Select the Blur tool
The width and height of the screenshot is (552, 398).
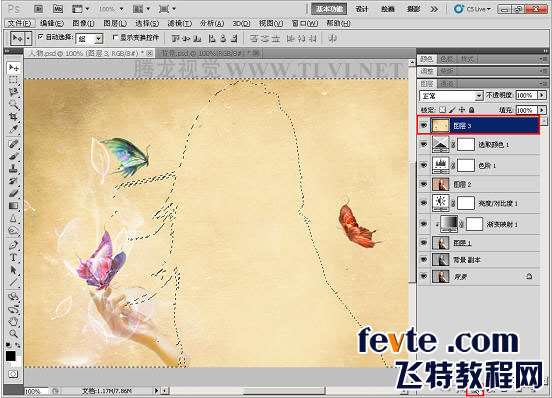[x=13, y=218]
